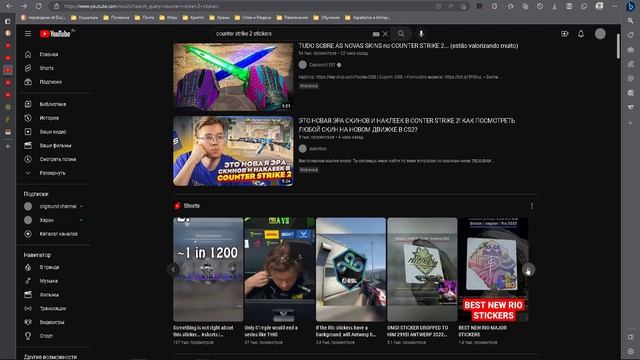The image size is (640, 360).
Task: Click the browser address bar URL
Action: click(141, 7)
